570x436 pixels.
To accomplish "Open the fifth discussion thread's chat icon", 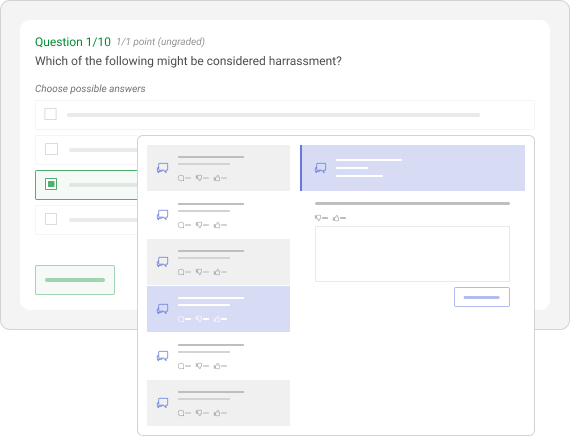I will tap(162, 356).
